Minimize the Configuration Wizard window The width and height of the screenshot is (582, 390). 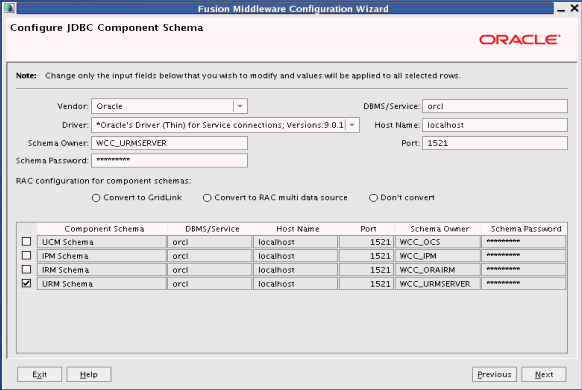pos(561,9)
